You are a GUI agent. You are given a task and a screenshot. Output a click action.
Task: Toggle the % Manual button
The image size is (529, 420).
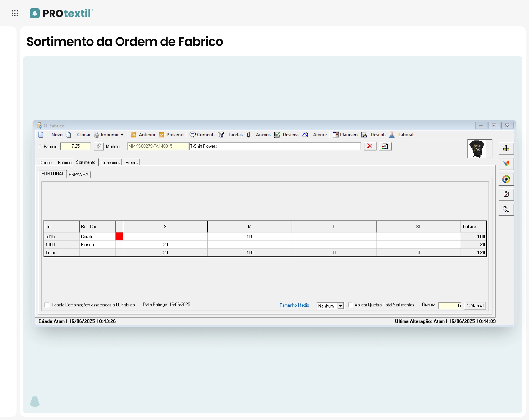pos(475,305)
